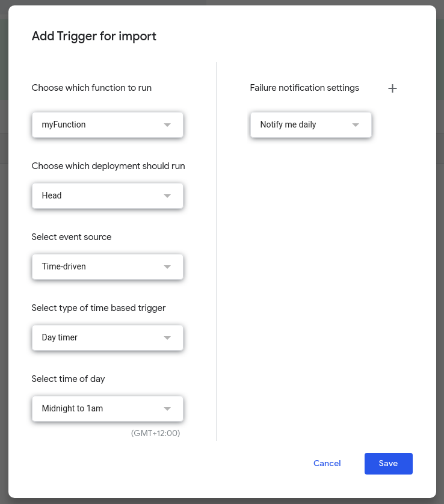Image resolution: width=444 pixels, height=504 pixels.
Task: Click the 'Add Trigger for import' heading
Action: [94, 36]
